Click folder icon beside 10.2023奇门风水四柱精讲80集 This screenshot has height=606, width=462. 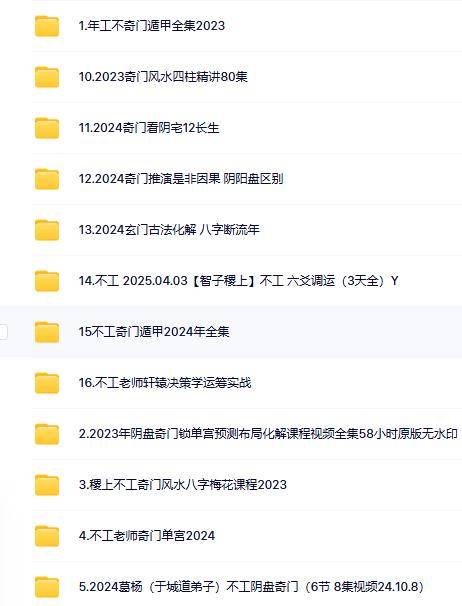tap(47, 77)
